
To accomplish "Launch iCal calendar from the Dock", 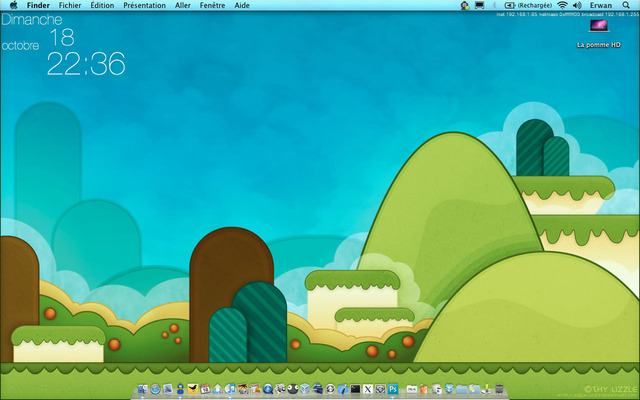I will point(205,389).
